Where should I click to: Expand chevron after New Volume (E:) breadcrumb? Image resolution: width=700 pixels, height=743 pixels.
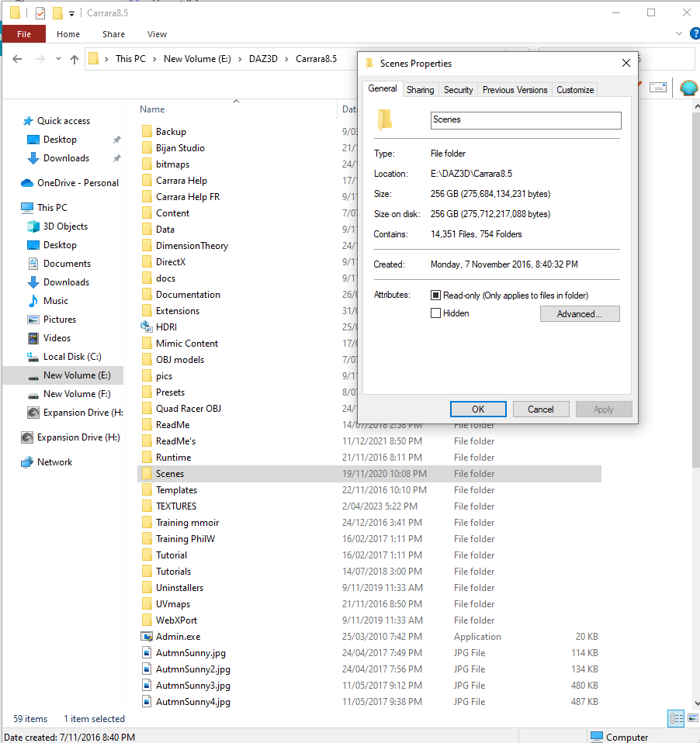[x=240, y=59]
